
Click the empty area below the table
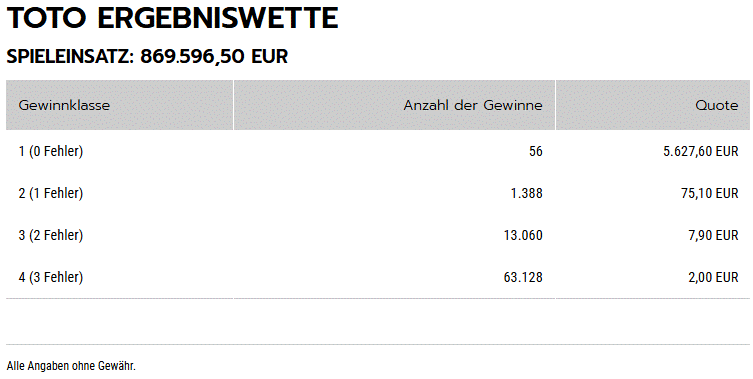[378, 321]
